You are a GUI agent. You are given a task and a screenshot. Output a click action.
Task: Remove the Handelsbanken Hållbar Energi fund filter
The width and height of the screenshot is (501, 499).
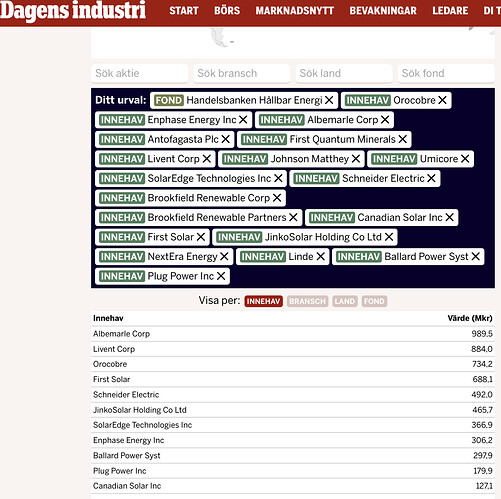click(329, 100)
